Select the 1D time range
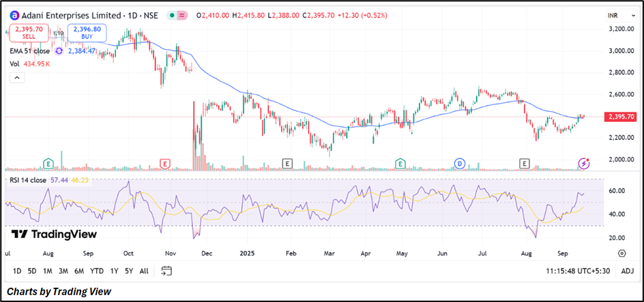644x302 pixels. tap(17, 271)
